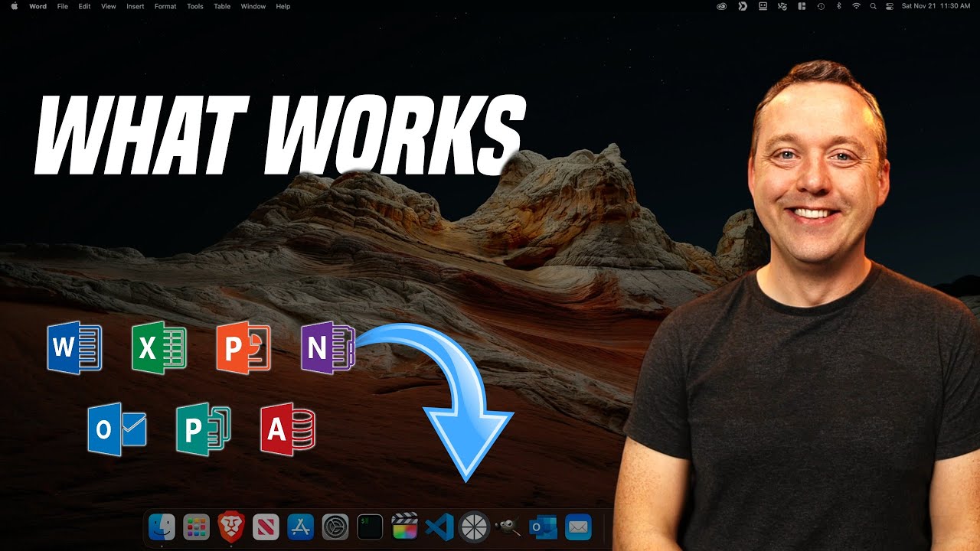Screen dimensions: 980x551
Task: Open Launchpad in the dock
Action: tap(197, 527)
